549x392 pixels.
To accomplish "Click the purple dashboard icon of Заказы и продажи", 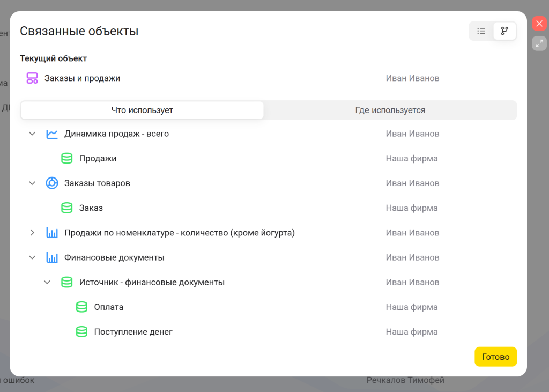I will point(32,78).
